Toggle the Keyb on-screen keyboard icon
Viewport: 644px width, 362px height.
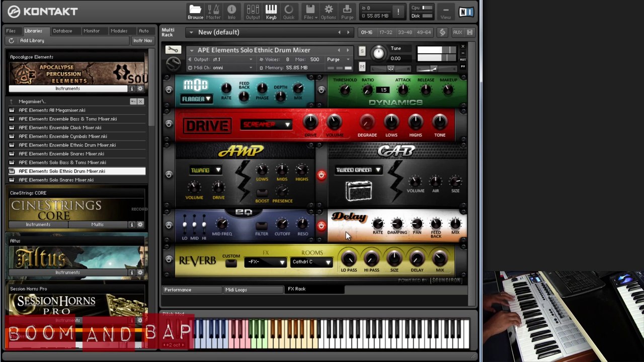pyautogui.click(x=271, y=12)
